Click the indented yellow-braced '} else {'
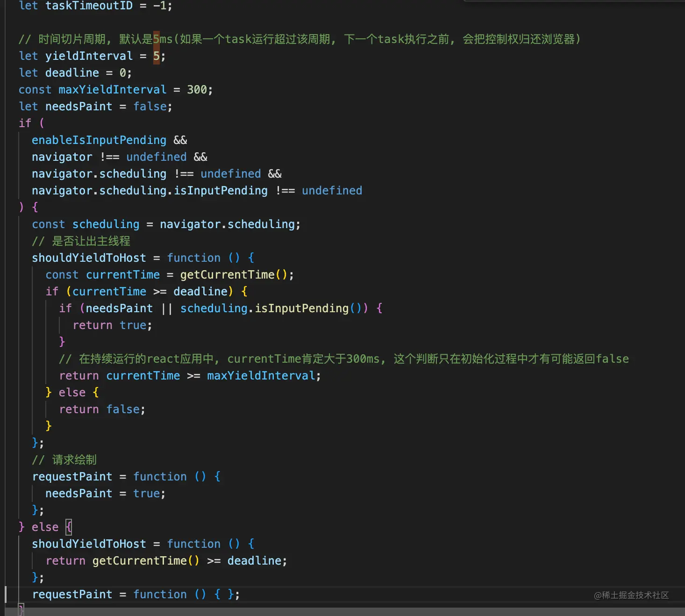685x616 pixels. pyautogui.click(x=72, y=393)
